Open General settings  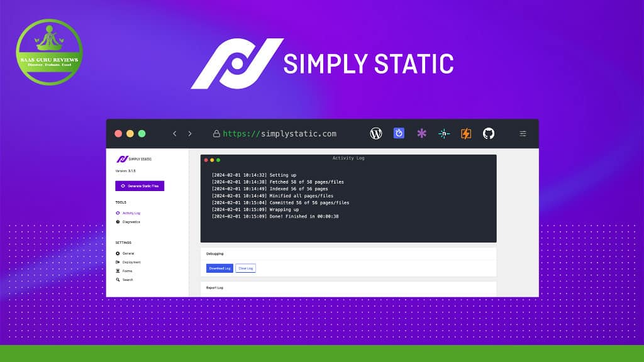(x=128, y=253)
